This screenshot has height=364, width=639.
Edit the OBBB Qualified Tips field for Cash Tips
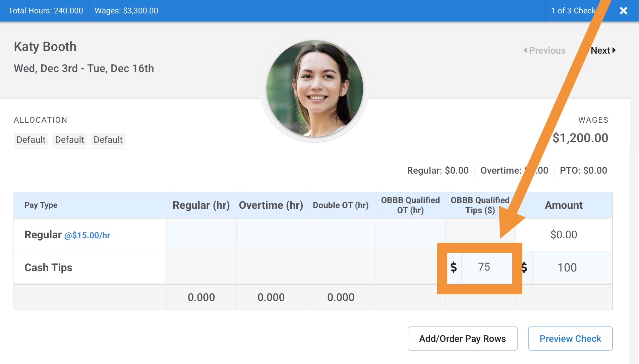[x=486, y=267]
